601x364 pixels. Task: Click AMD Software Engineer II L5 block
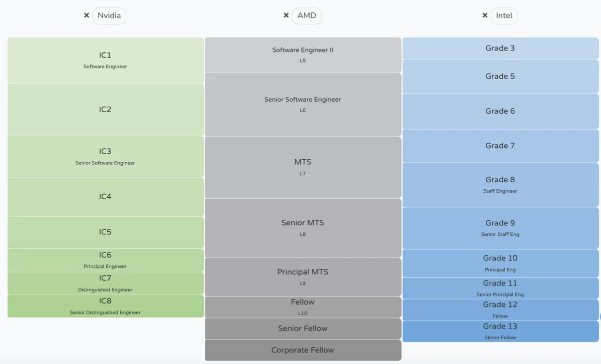tap(303, 55)
